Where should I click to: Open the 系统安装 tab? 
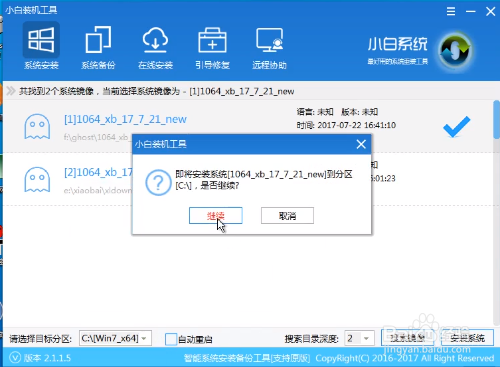(x=41, y=46)
